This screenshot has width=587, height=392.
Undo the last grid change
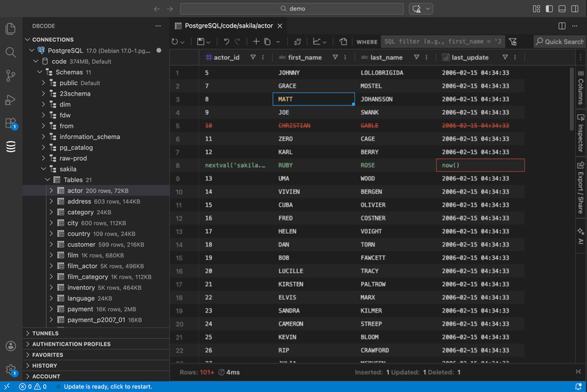pos(226,42)
